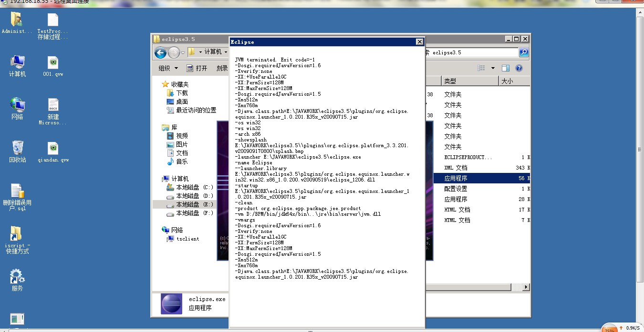Click the folder icon in address bar
This screenshot has height=332, width=644.
192,52
